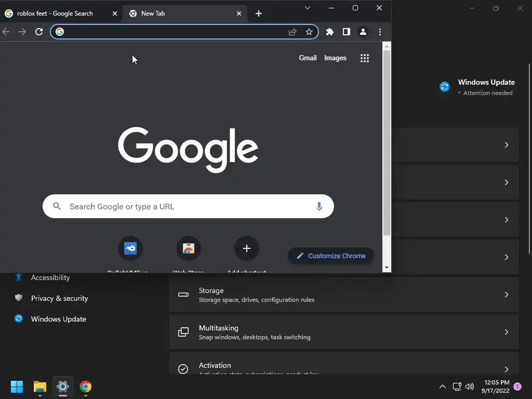
Task: Expand the Activation row chevron
Action: tap(506, 369)
